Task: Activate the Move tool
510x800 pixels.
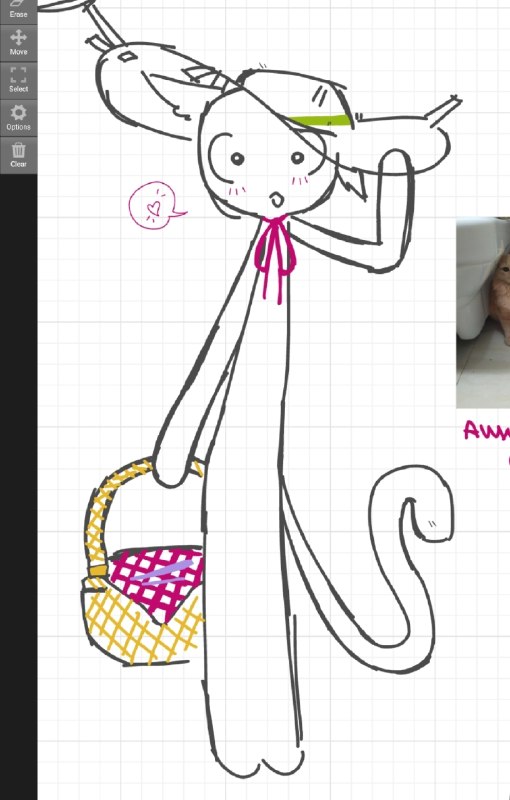Action: pyautogui.click(x=18, y=43)
